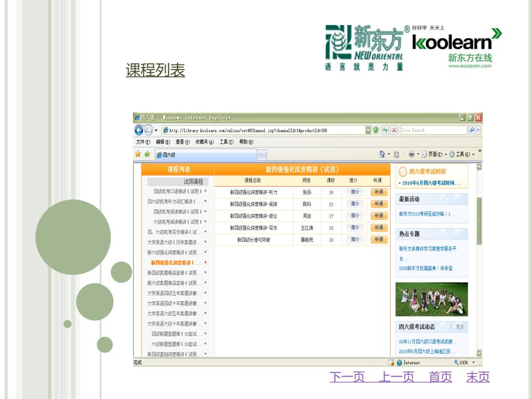Select 四级机考口语精讲（试用） in course list
532x399 pixels.
(178, 191)
